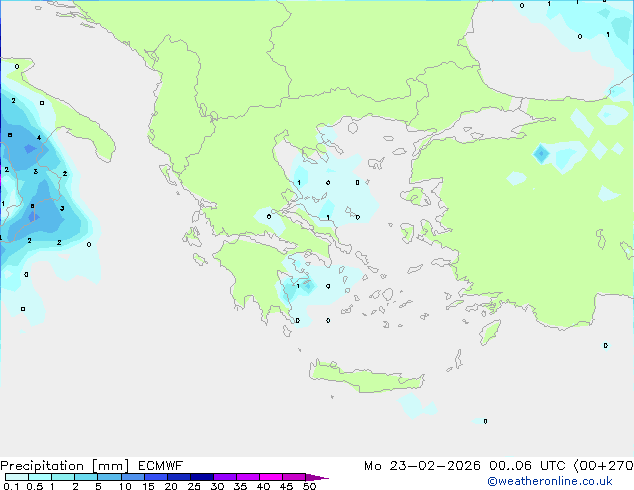Click the island of Rhodes near Turkey's coast

click(x=489, y=331)
